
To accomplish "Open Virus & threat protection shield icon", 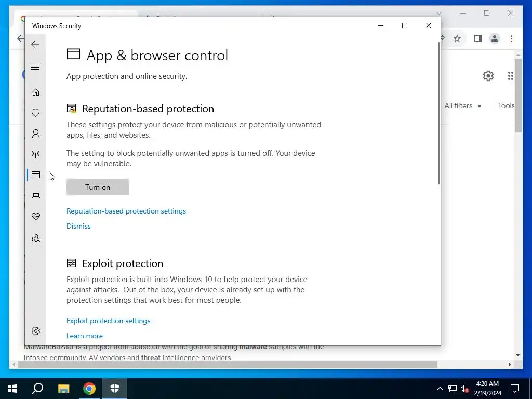I will point(36,113).
